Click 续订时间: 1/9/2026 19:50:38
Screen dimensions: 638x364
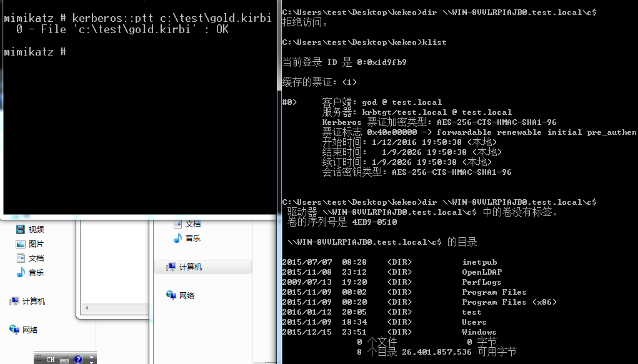(x=407, y=162)
